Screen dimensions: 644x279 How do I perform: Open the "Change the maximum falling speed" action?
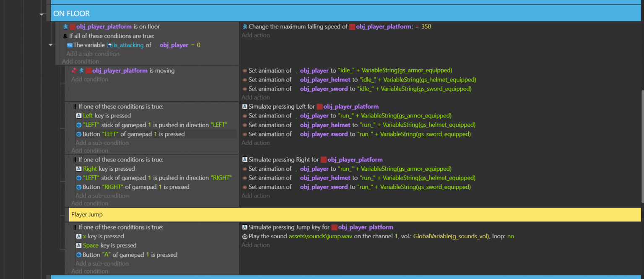(x=335, y=26)
